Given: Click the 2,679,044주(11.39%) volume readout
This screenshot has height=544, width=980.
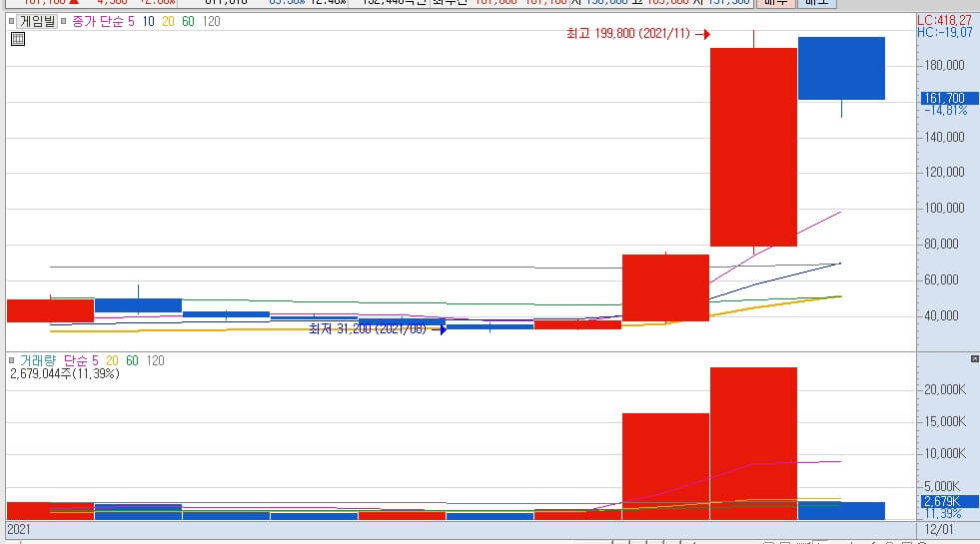Looking at the screenshot, I should [65, 373].
